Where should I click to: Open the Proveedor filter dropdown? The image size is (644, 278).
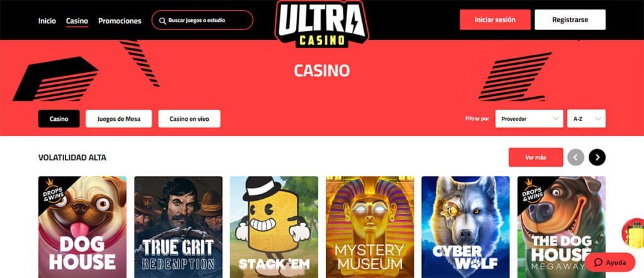(529, 119)
